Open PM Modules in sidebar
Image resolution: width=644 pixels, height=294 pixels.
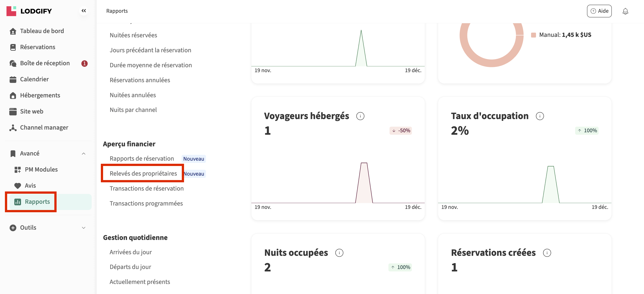point(41,169)
